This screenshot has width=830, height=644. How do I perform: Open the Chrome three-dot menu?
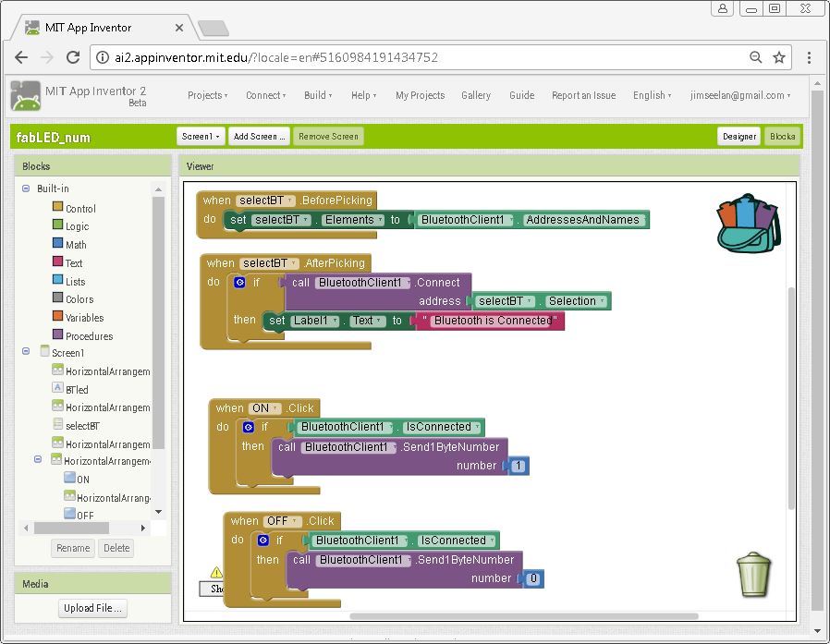click(x=809, y=57)
